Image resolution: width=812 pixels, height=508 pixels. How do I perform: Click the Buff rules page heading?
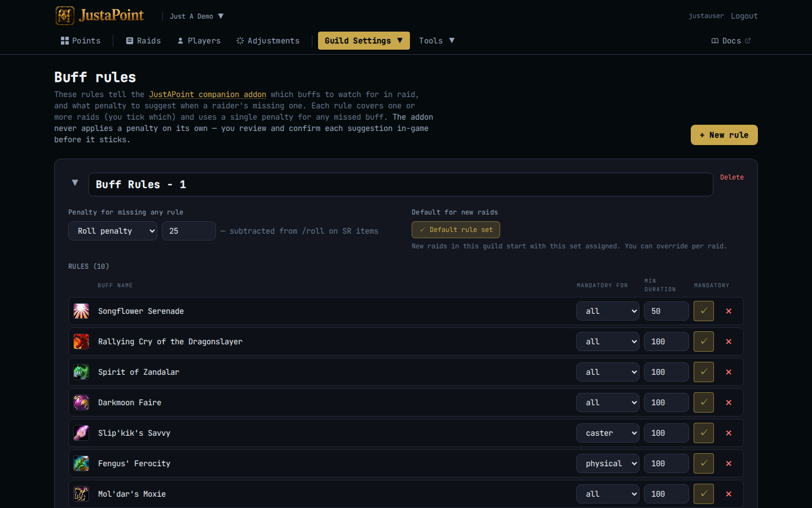coord(95,77)
